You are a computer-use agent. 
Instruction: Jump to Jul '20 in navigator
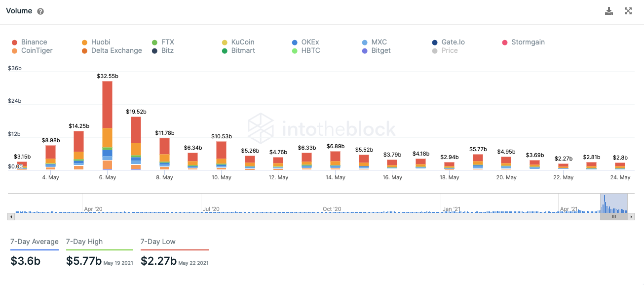tap(211, 209)
